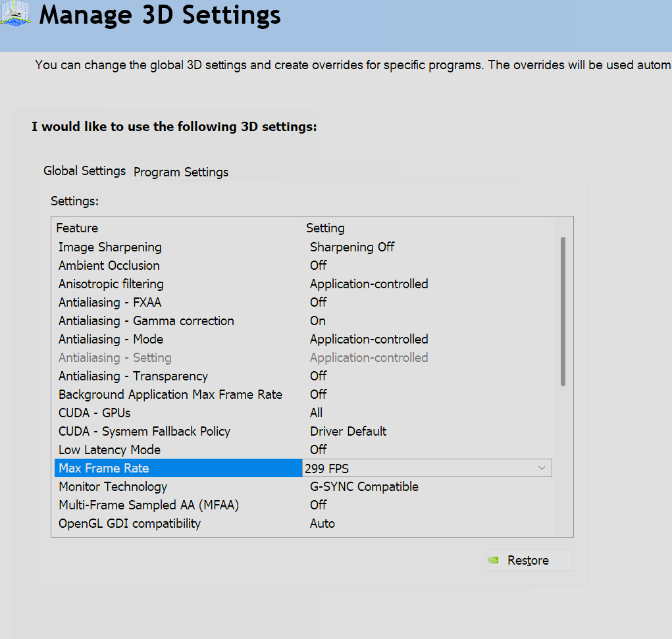The image size is (672, 639).
Task: Click the Driver Default setting value
Action: (x=348, y=431)
